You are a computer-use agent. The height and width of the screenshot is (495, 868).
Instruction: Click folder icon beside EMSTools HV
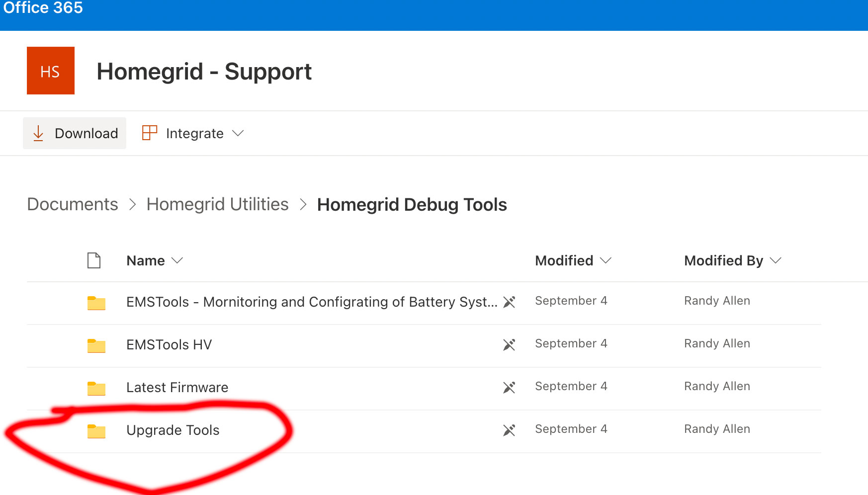(96, 345)
